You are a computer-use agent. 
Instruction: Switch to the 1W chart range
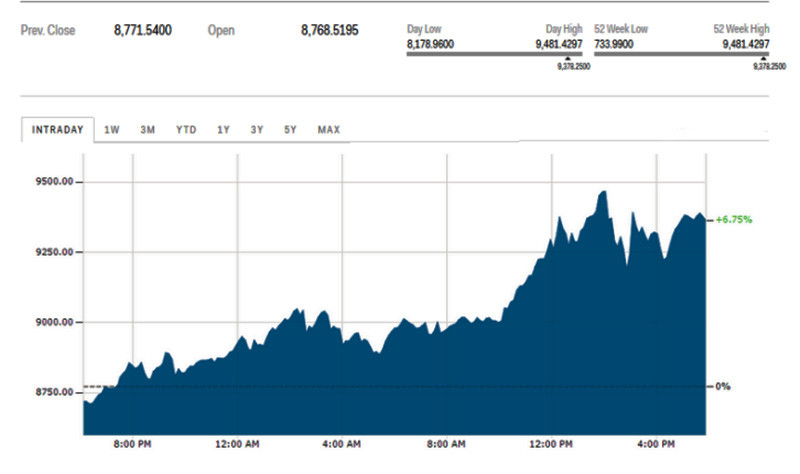point(112,130)
